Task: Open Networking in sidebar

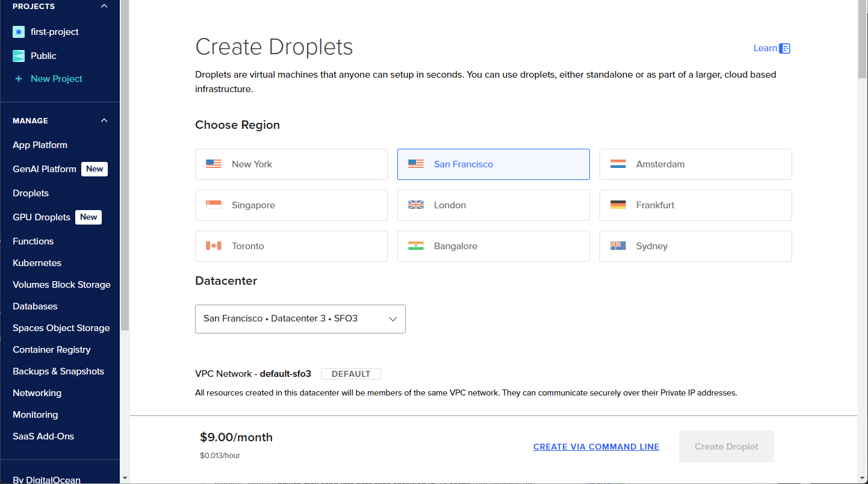Action: 37,393
